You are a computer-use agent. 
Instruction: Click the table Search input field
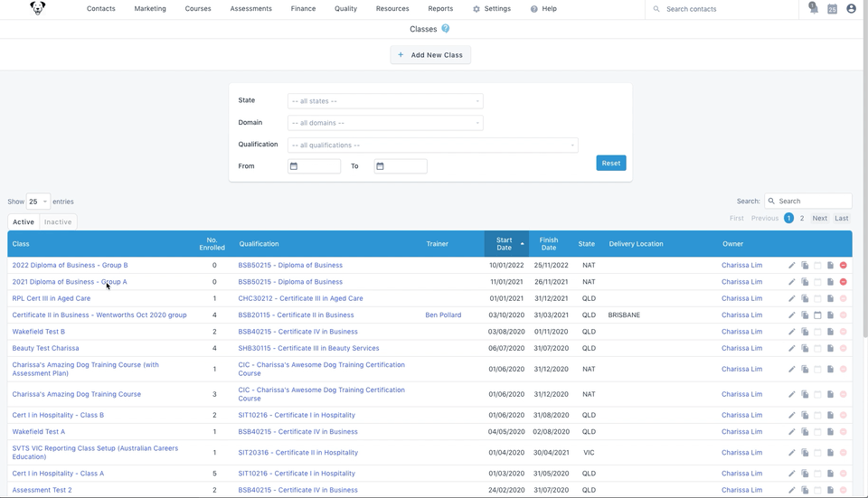click(808, 201)
